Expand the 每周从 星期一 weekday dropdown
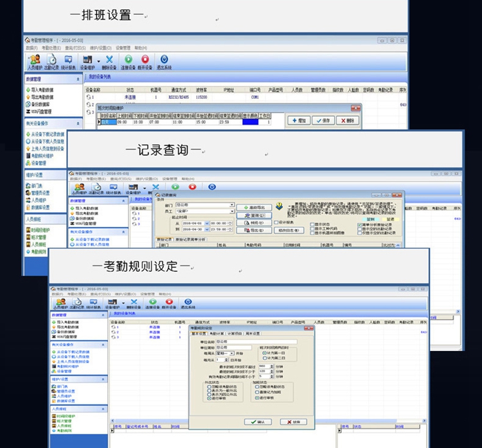The width and height of the screenshot is (482, 448). (x=233, y=353)
